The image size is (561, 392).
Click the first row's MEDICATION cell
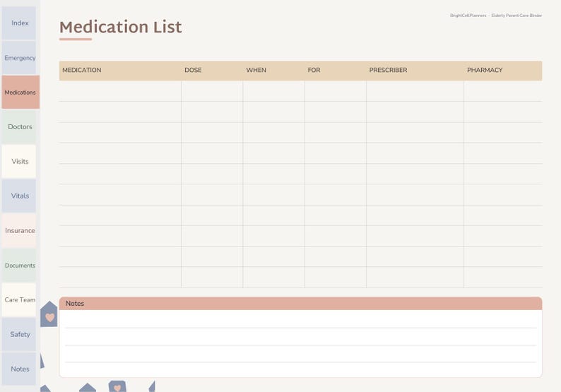click(x=120, y=91)
